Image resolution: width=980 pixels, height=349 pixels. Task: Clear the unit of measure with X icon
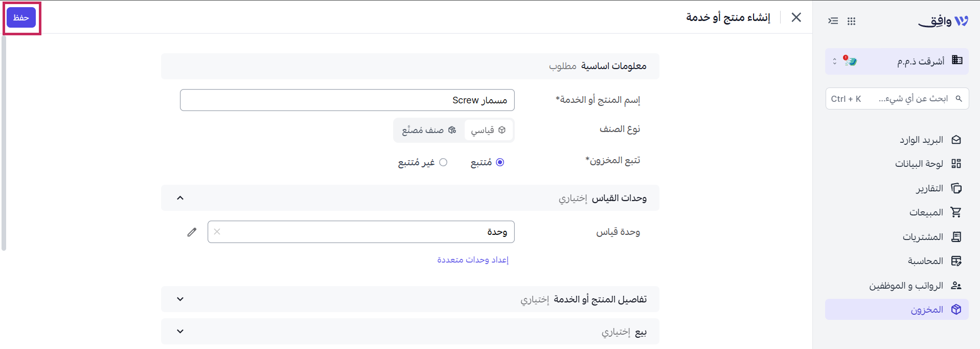(217, 232)
